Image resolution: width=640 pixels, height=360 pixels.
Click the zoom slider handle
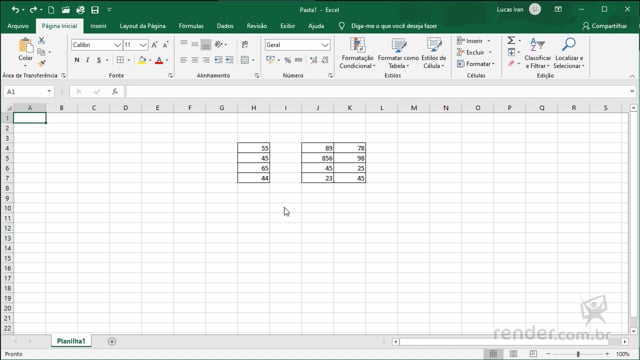(x=578, y=354)
